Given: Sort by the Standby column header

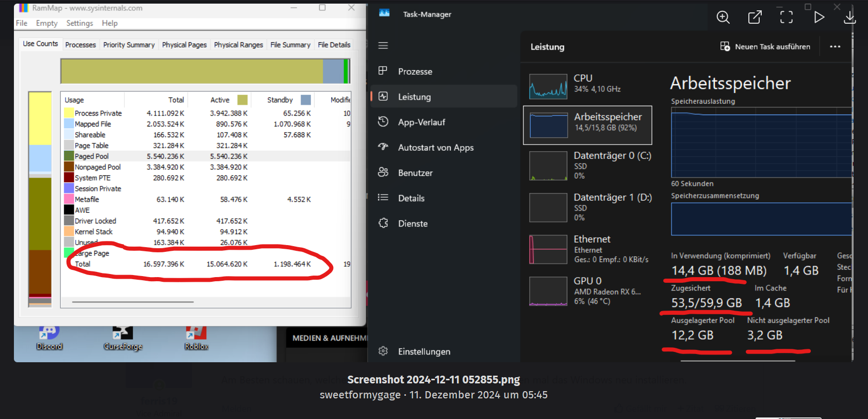Looking at the screenshot, I should (283, 100).
